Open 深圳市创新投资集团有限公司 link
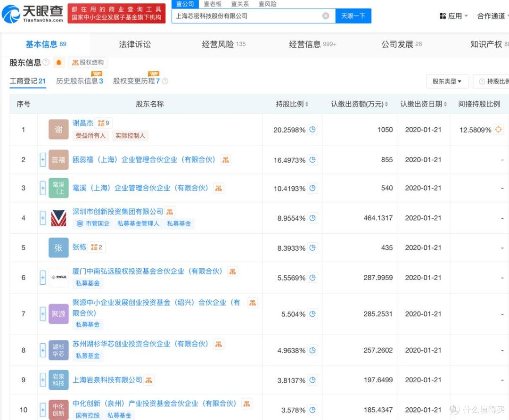509x420 pixels. point(118,212)
